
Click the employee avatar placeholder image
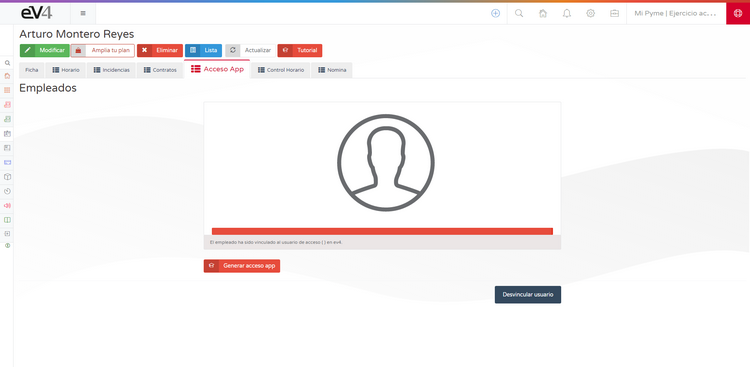coord(386,162)
